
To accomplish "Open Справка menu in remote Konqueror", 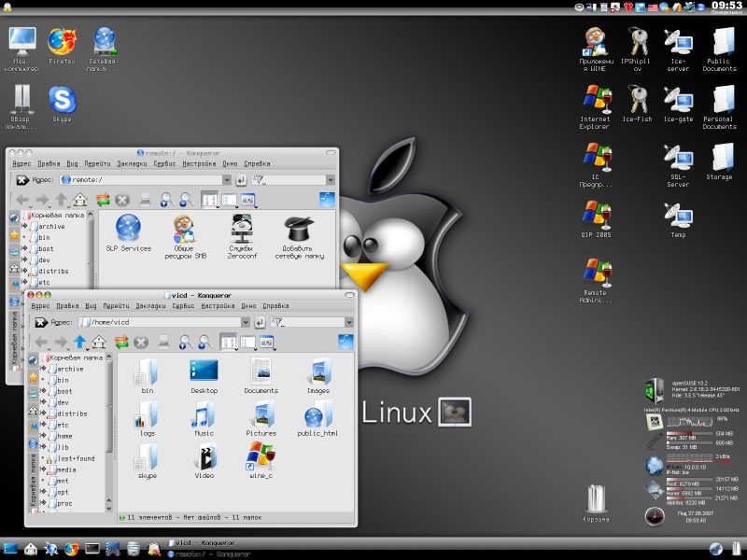I will [258, 163].
